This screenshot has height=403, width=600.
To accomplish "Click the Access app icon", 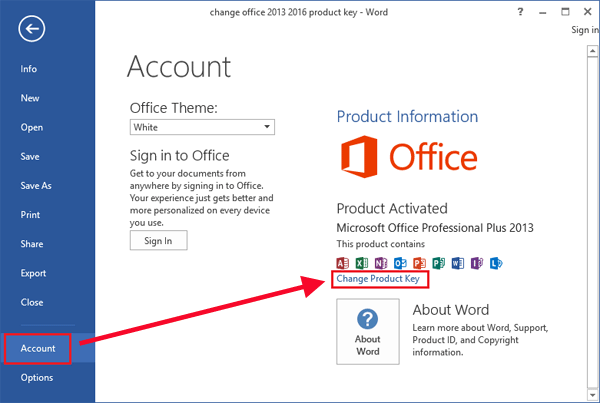I will tap(342, 263).
